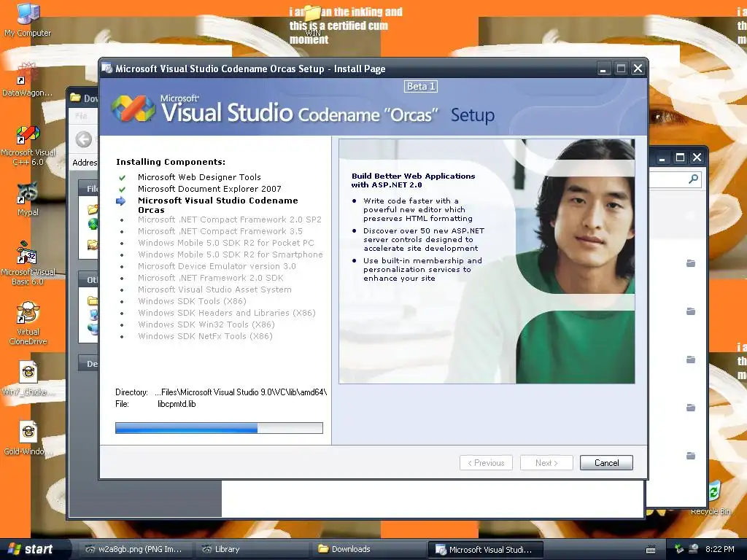The height and width of the screenshot is (560, 747).
Task: Switch to Microsoft Visual Studi... taskbar item
Action: click(485, 549)
